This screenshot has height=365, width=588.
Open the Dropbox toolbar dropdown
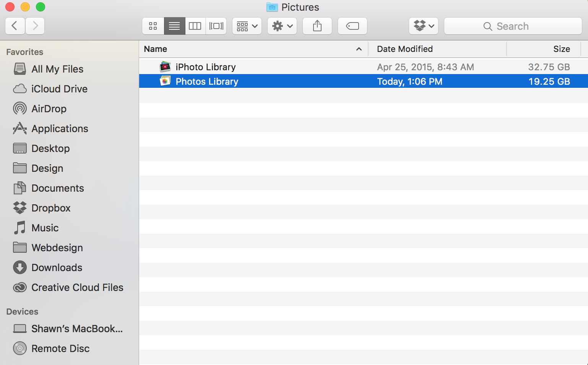click(x=424, y=26)
